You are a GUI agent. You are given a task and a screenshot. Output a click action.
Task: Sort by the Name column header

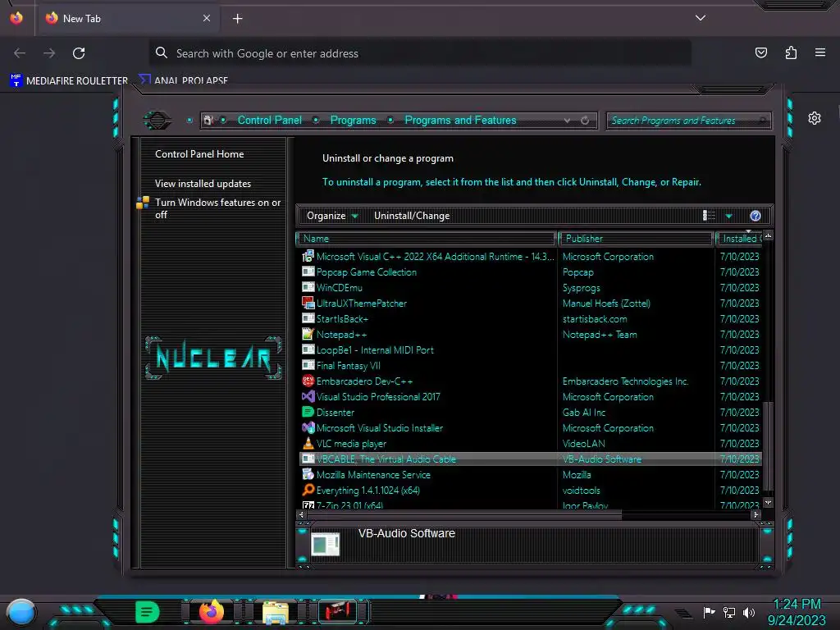[x=426, y=239]
